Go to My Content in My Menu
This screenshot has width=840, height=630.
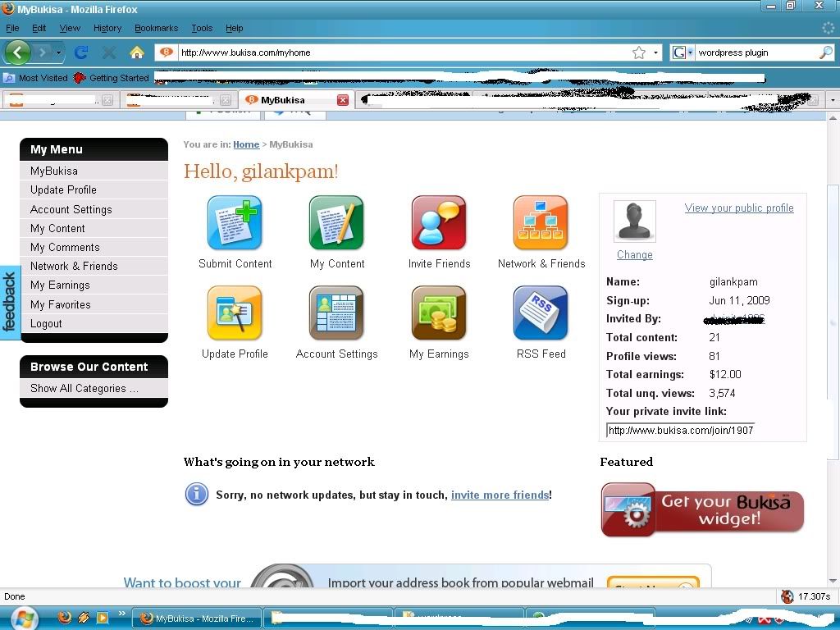click(94, 228)
